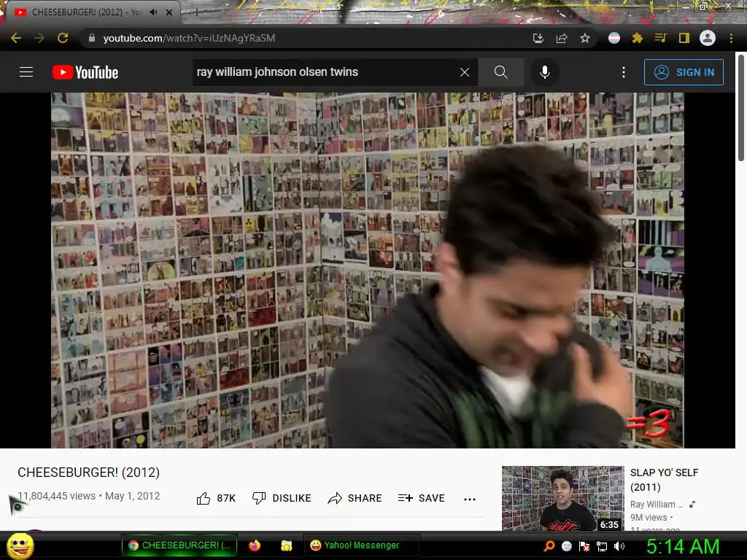Image resolution: width=747 pixels, height=560 pixels.
Task: Click the video player to pause
Action: click(x=368, y=270)
